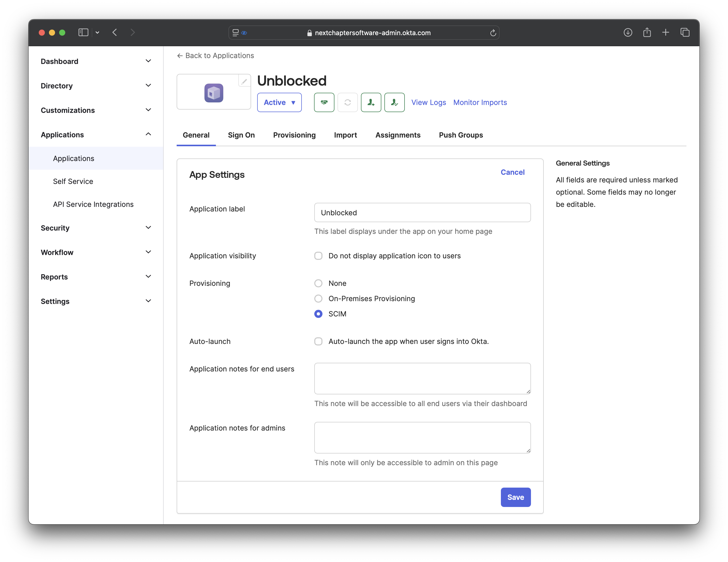This screenshot has height=562, width=728.
Task: Click the handshake SSO icon button
Action: [324, 102]
